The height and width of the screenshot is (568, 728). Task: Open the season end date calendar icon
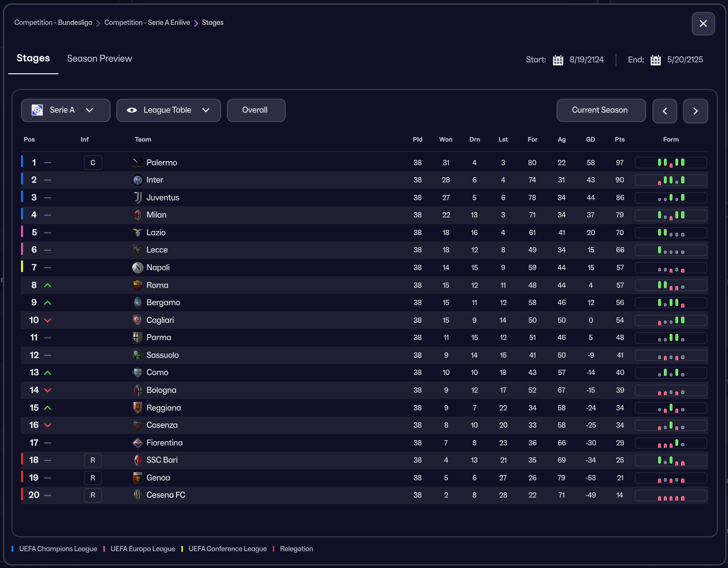pos(656,60)
